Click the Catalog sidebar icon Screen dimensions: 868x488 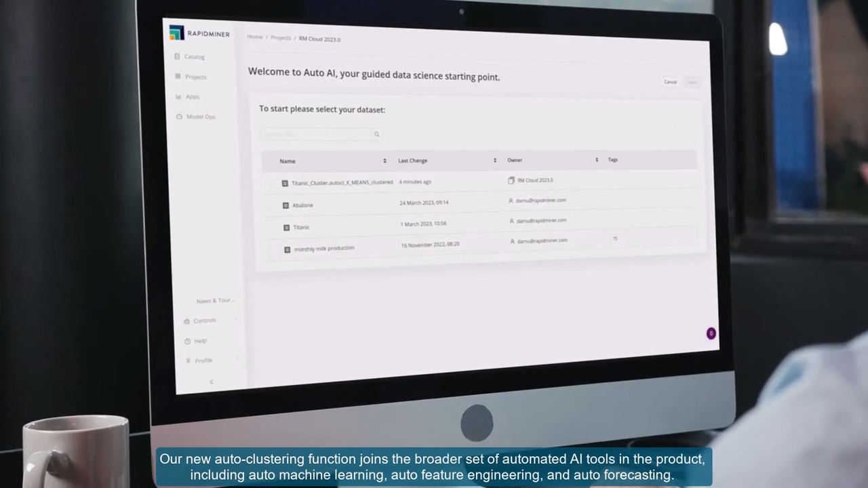(177, 56)
